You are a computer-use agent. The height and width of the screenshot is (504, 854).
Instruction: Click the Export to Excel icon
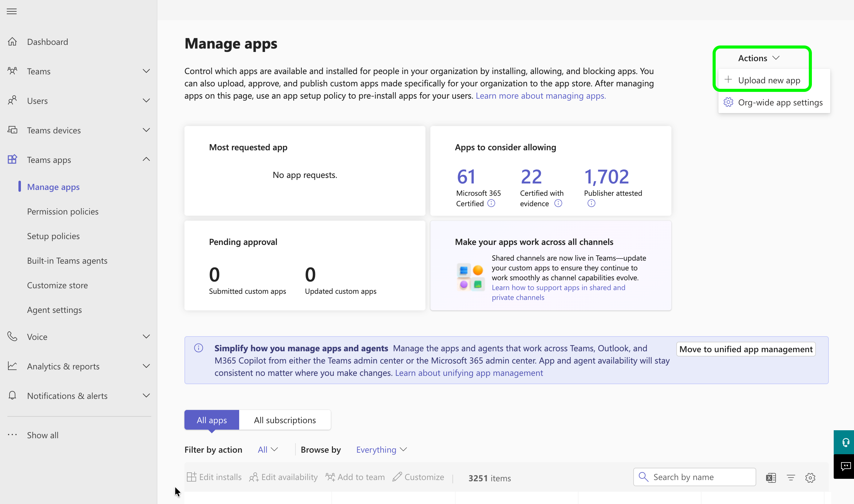[771, 478]
